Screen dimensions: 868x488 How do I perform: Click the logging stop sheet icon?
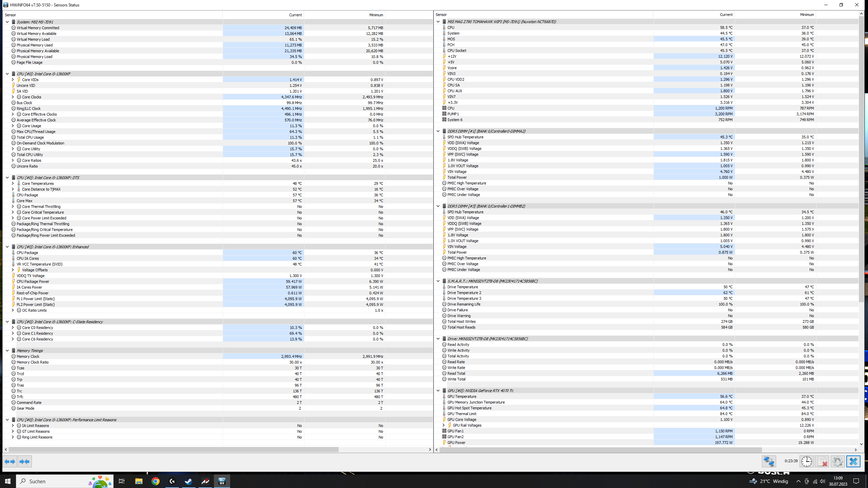coord(822,462)
